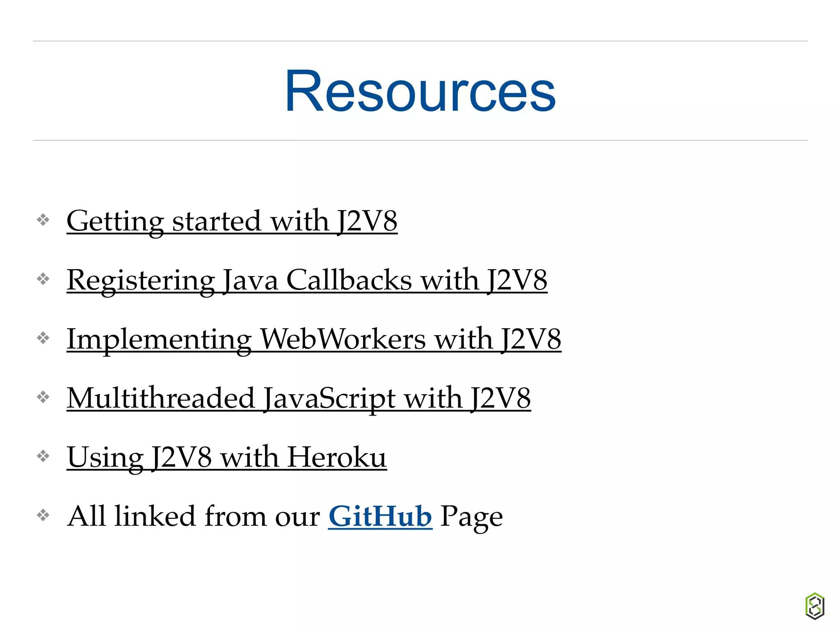
Task: Click bullet icon beside Getting started
Action: tap(43, 220)
